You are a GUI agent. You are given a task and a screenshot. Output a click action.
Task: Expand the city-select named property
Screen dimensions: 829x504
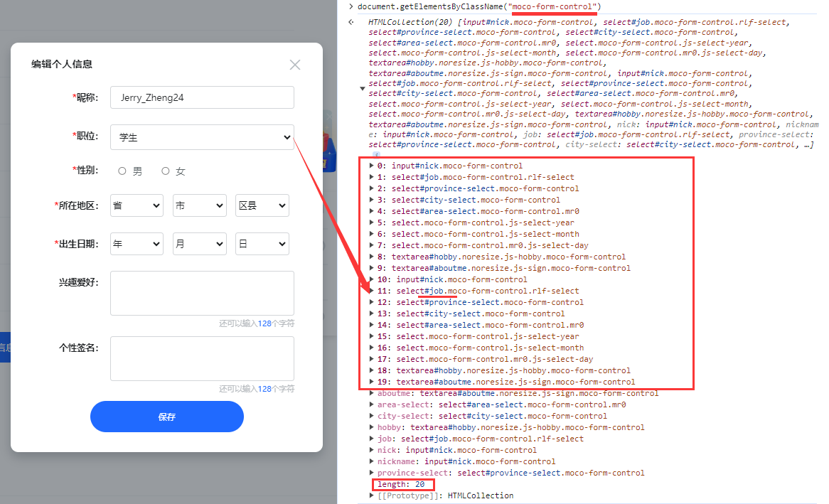[x=371, y=416]
